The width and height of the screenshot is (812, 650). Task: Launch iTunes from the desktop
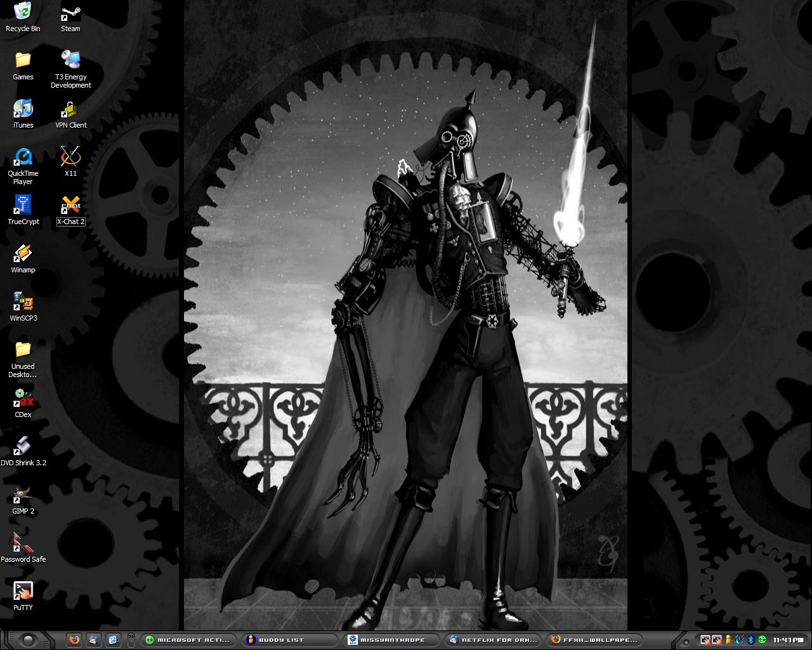point(23,114)
